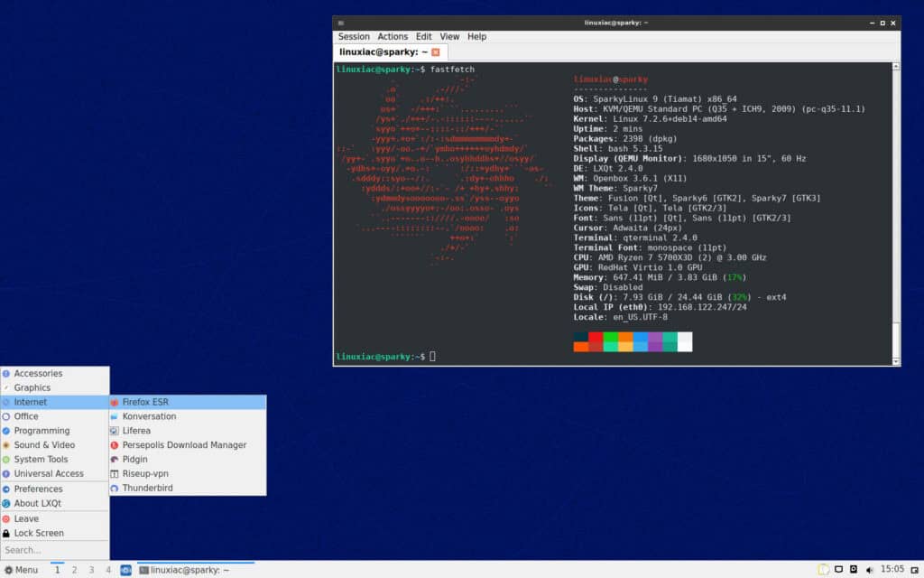Launch Konversation from the Internet submenu
The width and height of the screenshot is (924, 578).
pyautogui.click(x=188, y=416)
